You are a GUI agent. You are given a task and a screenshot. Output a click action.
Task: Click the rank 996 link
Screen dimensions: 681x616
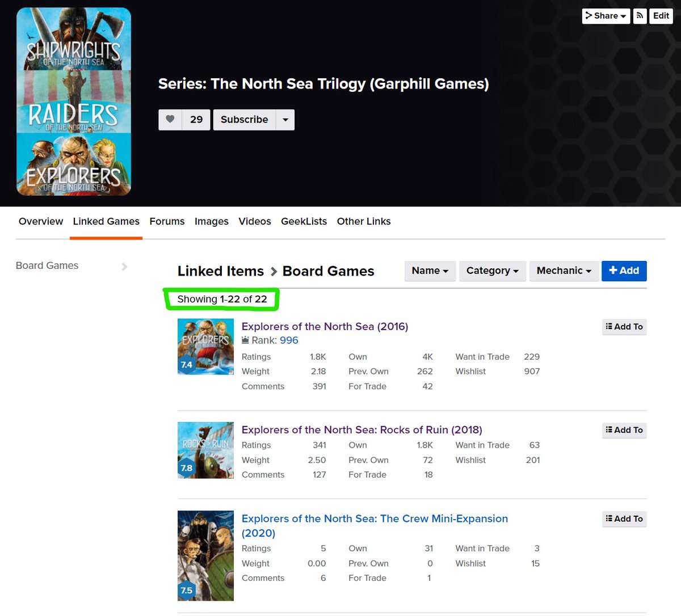coord(289,340)
